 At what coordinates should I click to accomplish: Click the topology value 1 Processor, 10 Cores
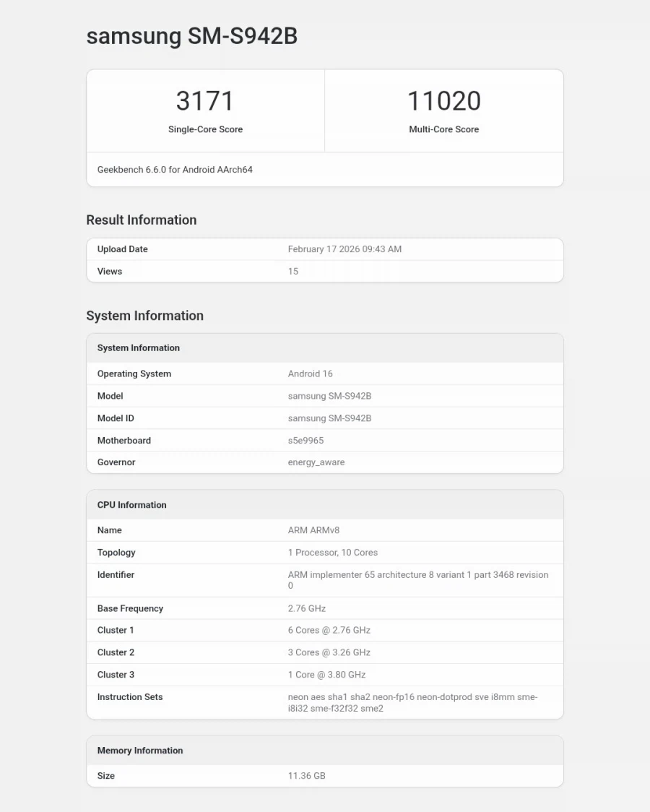[332, 553]
